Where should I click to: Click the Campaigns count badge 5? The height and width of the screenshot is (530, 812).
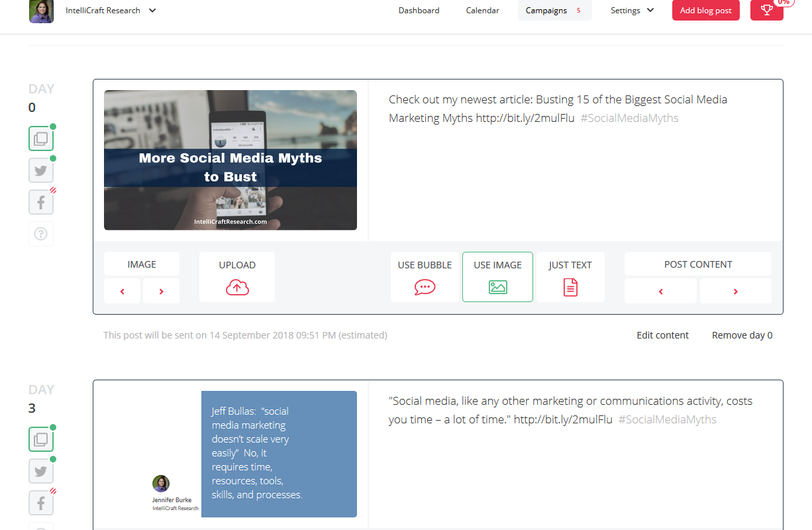pyautogui.click(x=578, y=11)
